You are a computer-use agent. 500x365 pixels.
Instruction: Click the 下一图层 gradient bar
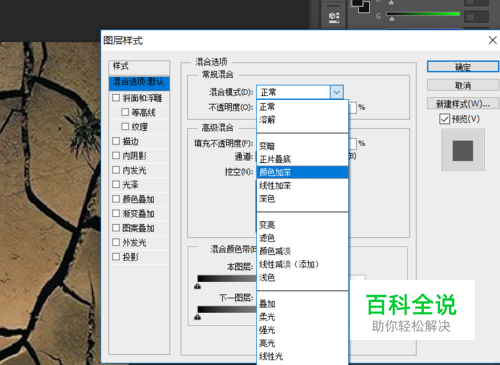coord(227,310)
